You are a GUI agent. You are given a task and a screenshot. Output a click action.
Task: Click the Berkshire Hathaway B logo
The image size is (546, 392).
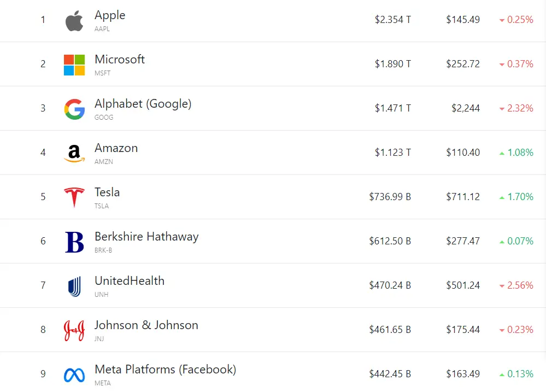pyautogui.click(x=74, y=242)
